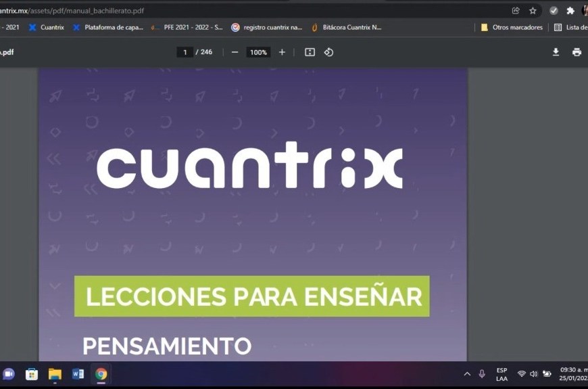The image size is (588, 389).
Task: Zoom out with the minus button
Action: click(235, 52)
